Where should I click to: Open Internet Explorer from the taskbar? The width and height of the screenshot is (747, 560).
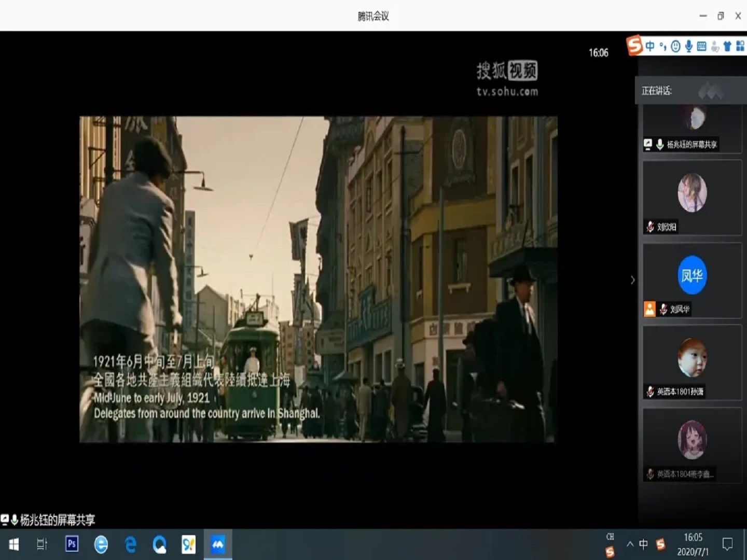tap(101, 544)
